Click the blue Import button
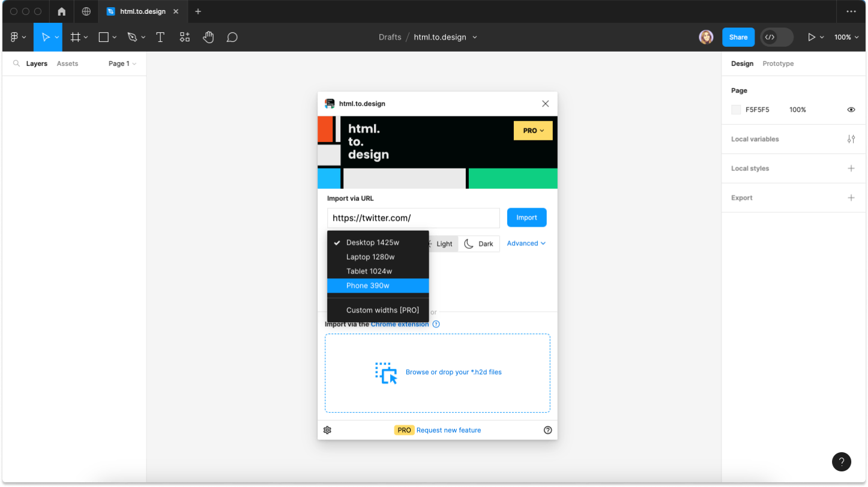 point(526,218)
